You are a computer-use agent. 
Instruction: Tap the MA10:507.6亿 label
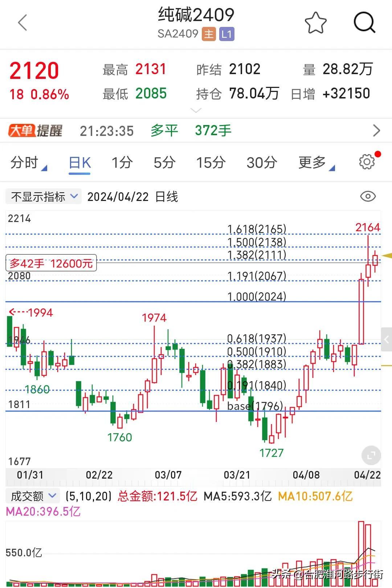[x=315, y=496]
